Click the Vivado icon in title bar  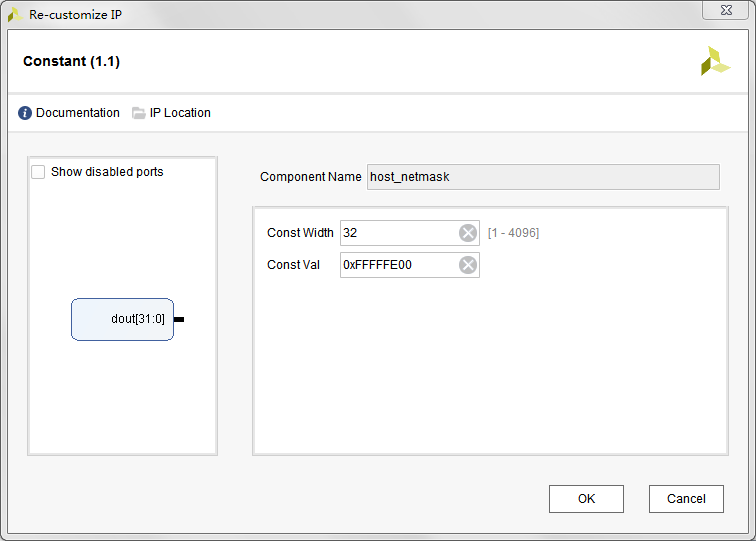coord(15,15)
